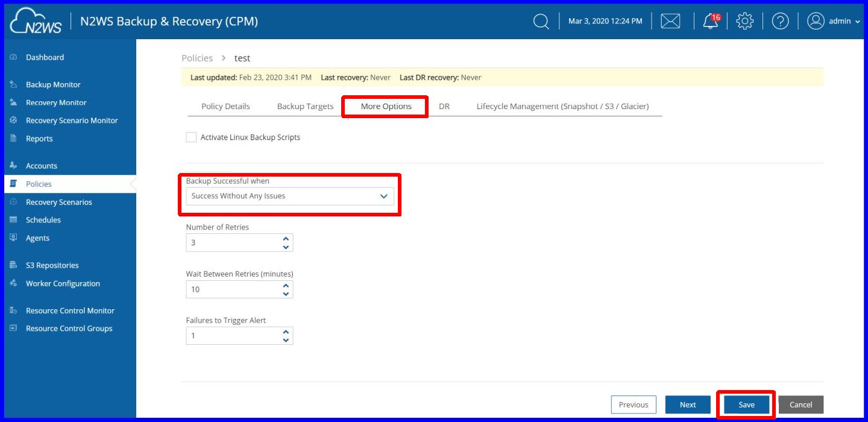Screen dimensions: 868x422
Task: Open the alerts bell icon
Action: pos(711,21)
